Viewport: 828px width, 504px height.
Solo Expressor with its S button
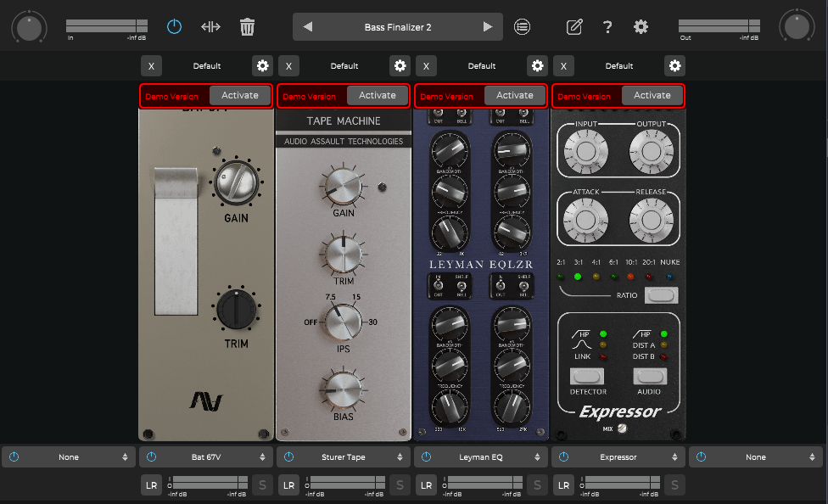click(674, 485)
